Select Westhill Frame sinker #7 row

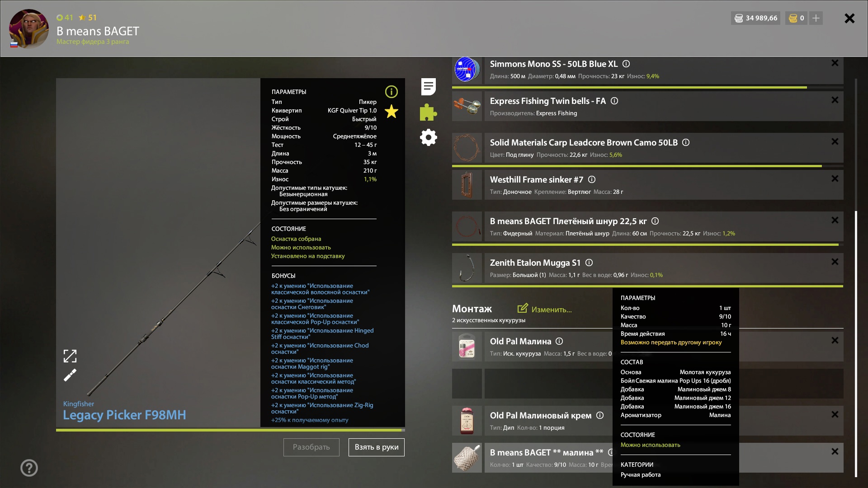pos(664,185)
